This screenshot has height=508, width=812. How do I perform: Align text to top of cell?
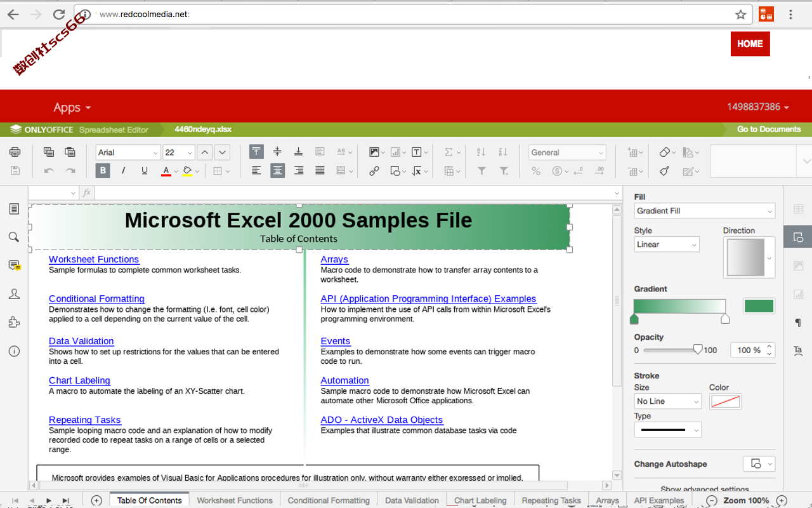click(256, 152)
